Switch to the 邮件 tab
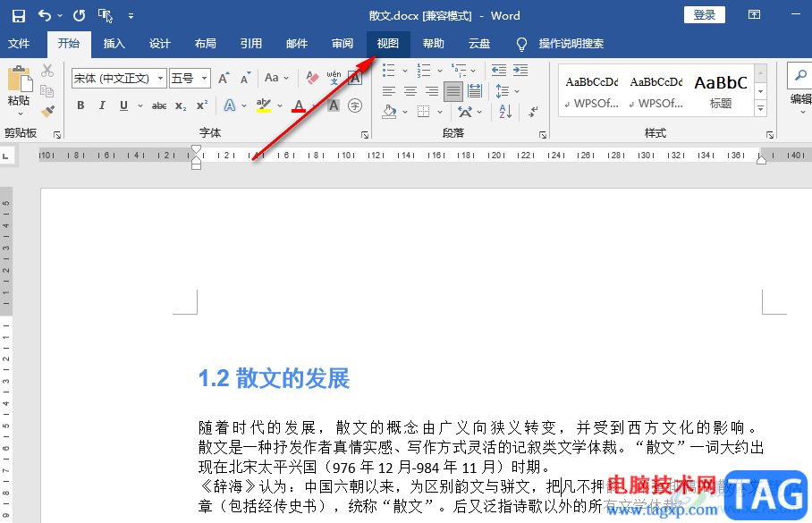Screen dimensions: 812x523 point(297,44)
